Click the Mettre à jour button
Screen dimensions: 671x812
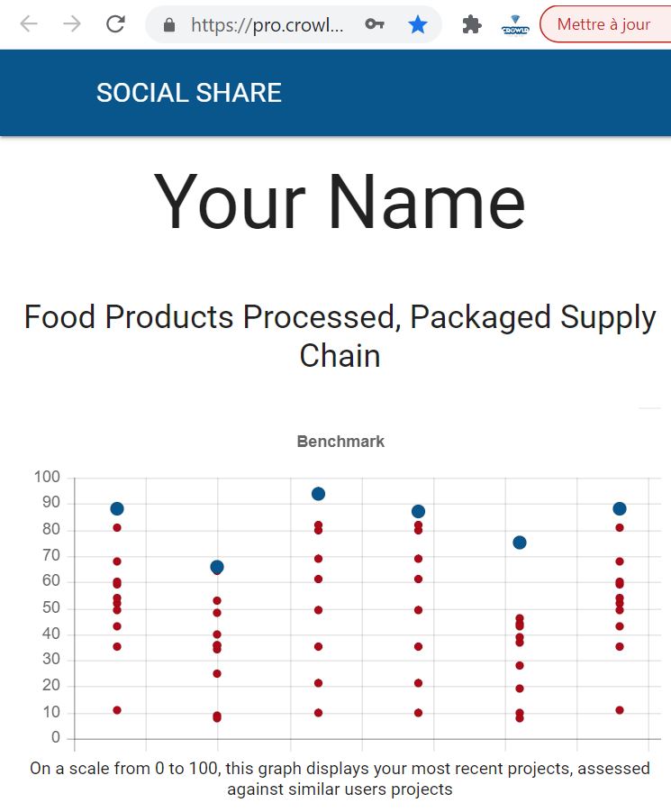point(604,24)
